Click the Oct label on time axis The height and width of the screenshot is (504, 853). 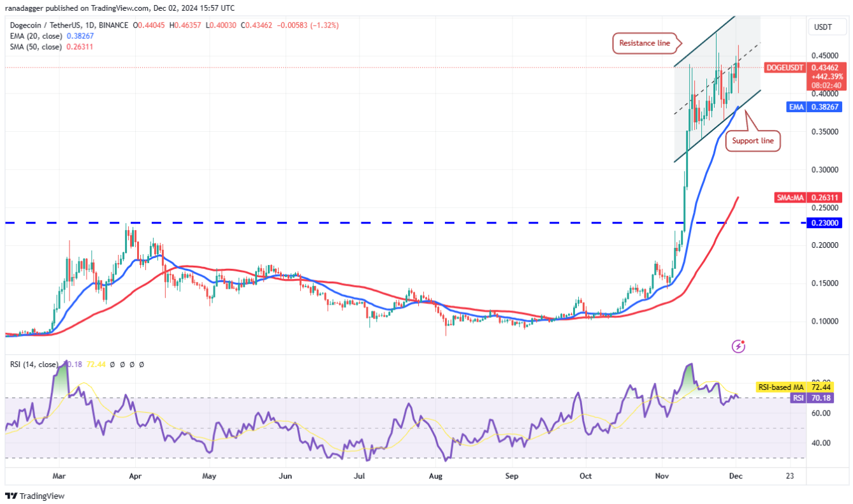point(585,476)
